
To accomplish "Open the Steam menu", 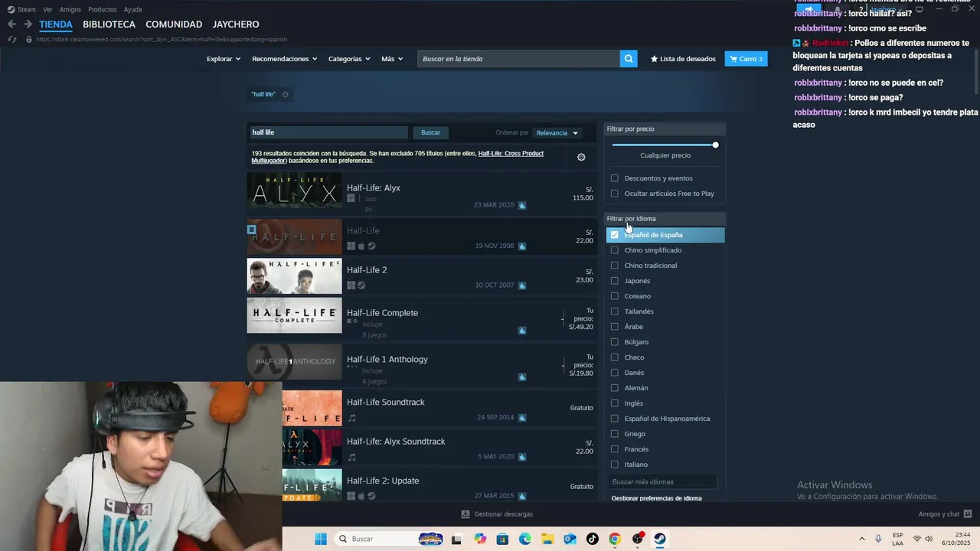I will 21,9.
